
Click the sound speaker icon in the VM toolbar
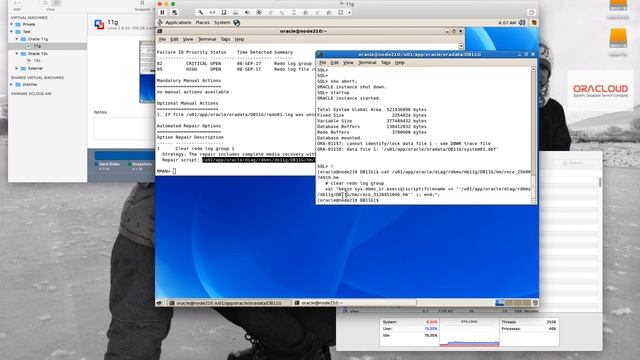(247, 13)
